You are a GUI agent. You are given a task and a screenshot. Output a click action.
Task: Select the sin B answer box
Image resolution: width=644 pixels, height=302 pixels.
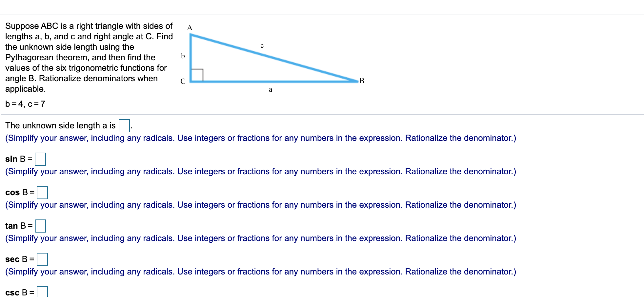(x=41, y=159)
